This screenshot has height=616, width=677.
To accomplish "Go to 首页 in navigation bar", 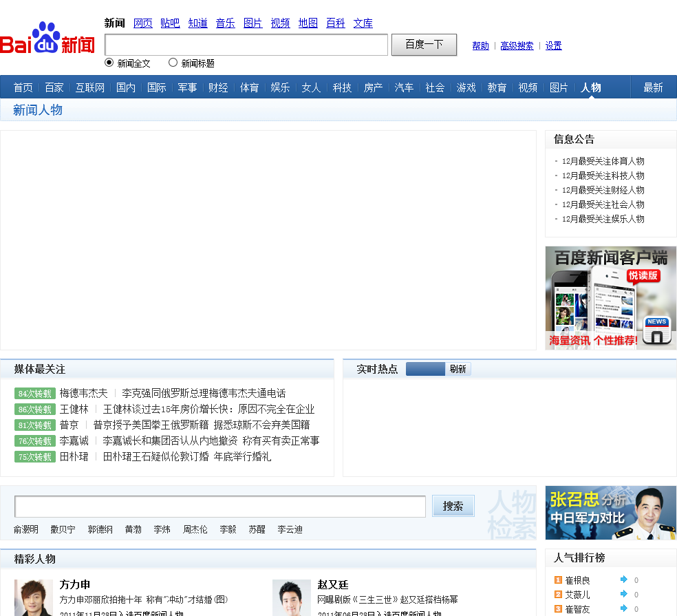I will coord(23,87).
